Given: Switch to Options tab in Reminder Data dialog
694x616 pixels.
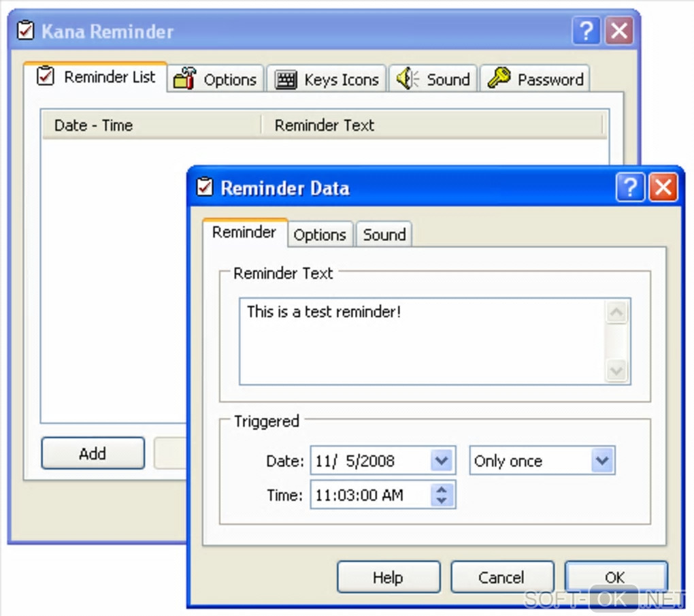Looking at the screenshot, I should pyautogui.click(x=320, y=234).
